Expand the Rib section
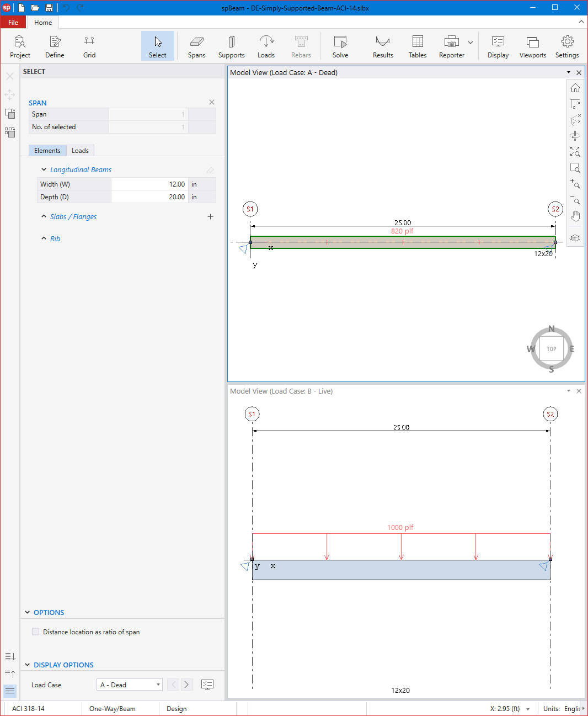The height and width of the screenshot is (716, 588). [44, 238]
